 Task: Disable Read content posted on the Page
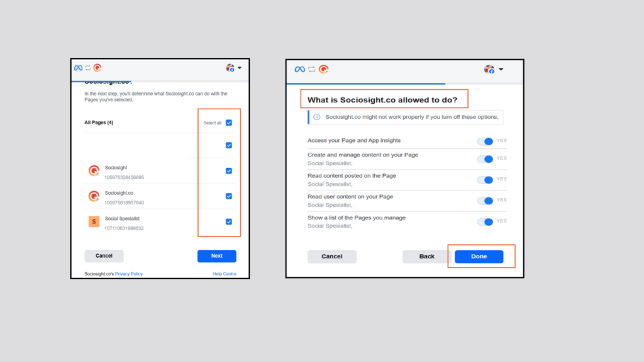tap(485, 180)
